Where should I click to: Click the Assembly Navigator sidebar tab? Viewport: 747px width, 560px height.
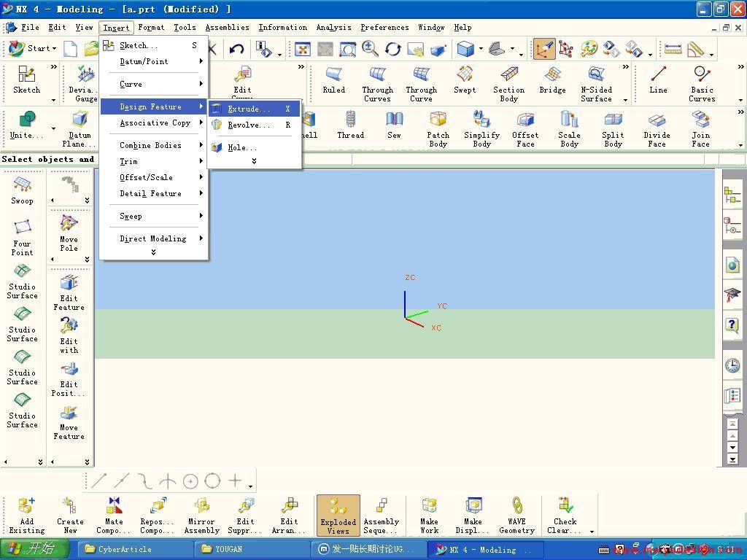coord(732,195)
